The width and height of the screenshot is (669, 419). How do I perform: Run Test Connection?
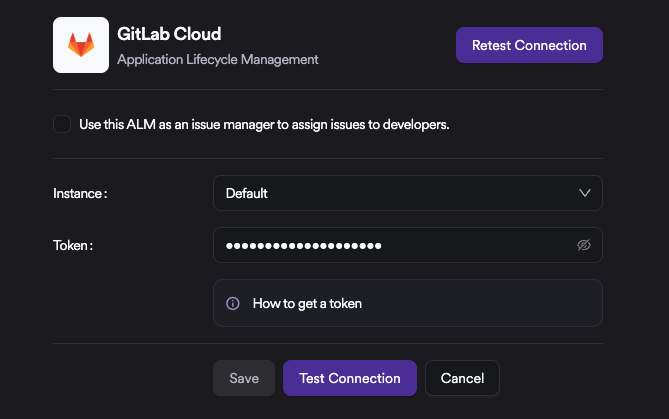(350, 378)
